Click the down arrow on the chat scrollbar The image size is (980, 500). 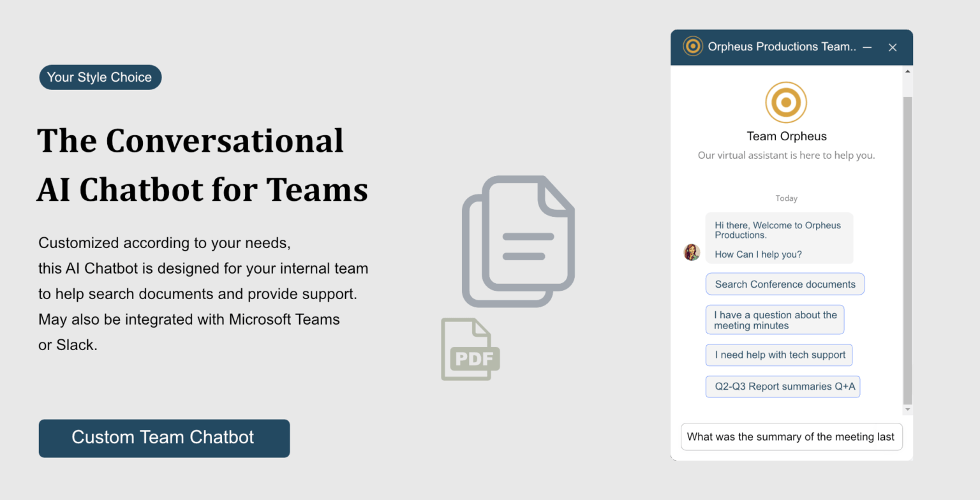pos(907,408)
